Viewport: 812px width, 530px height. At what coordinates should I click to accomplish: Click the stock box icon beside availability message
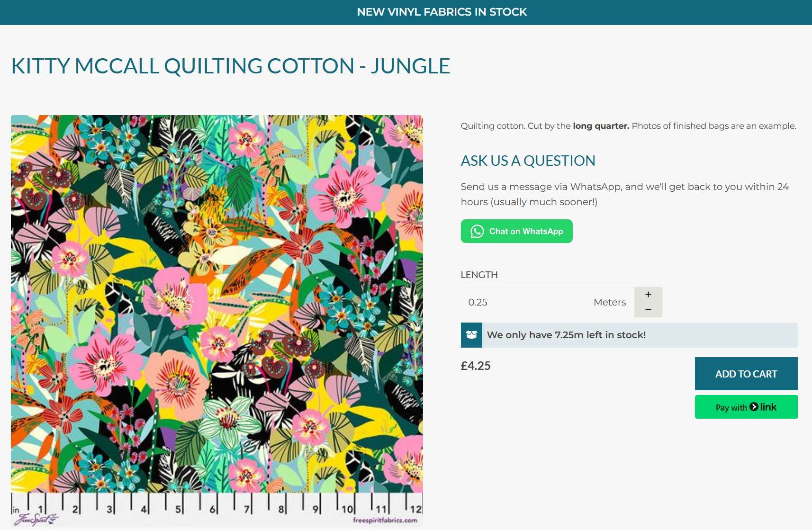471,335
